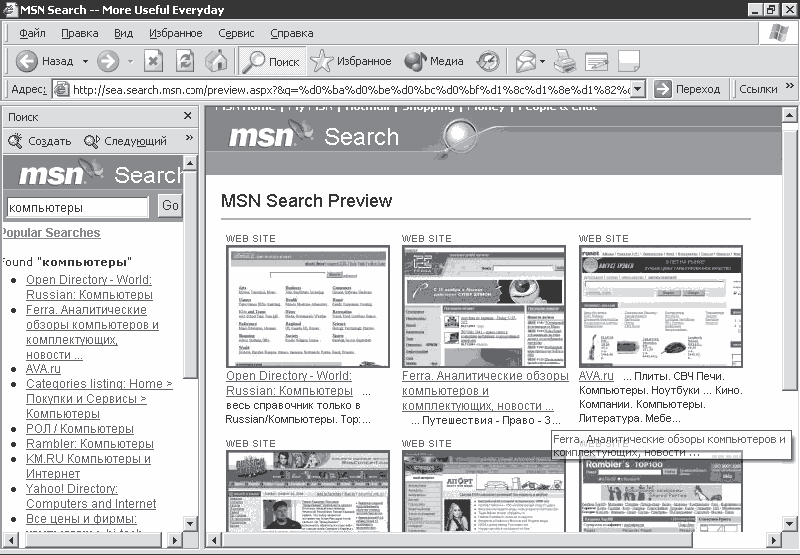The width and height of the screenshot is (800, 555).
Task: Go to the Home page icon
Action: click(x=215, y=61)
